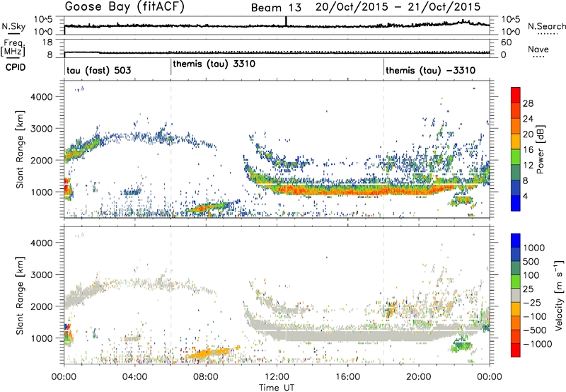Click the '20:00' time axis label
The image size is (566, 392).
pos(419,376)
